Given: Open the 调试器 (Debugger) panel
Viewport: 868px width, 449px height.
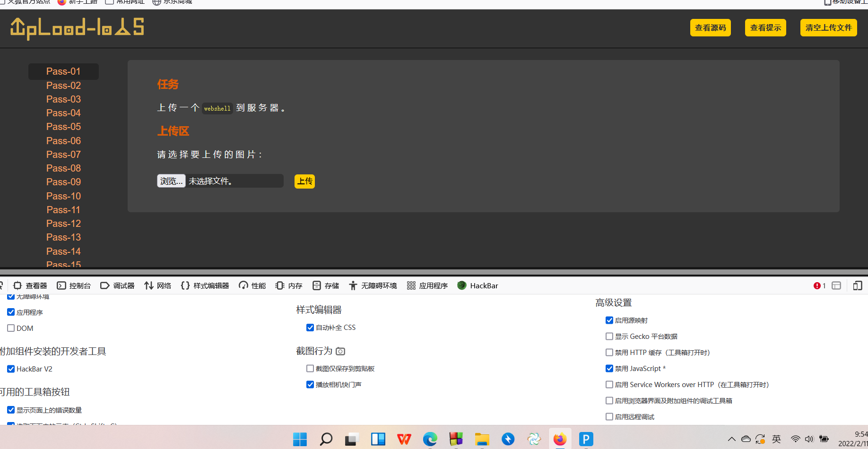Looking at the screenshot, I should pos(117,285).
